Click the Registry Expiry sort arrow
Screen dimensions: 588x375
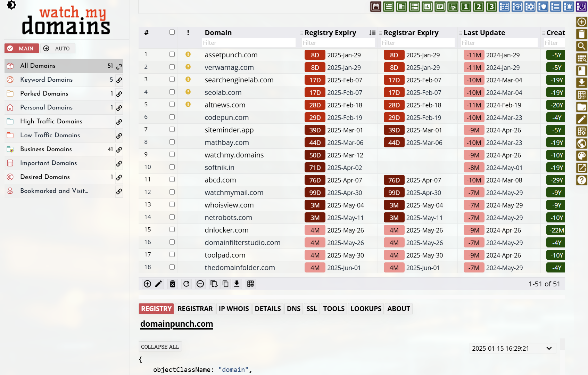coord(372,32)
